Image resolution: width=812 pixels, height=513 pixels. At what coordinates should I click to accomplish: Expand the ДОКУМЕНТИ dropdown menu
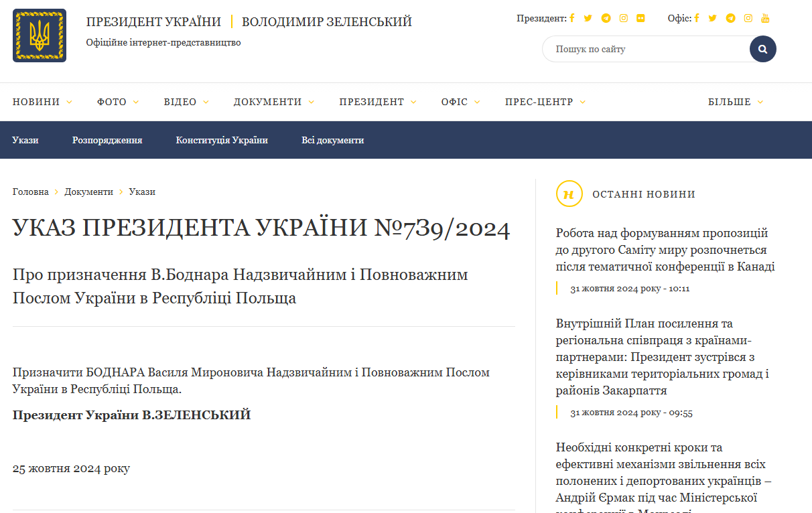(x=269, y=101)
